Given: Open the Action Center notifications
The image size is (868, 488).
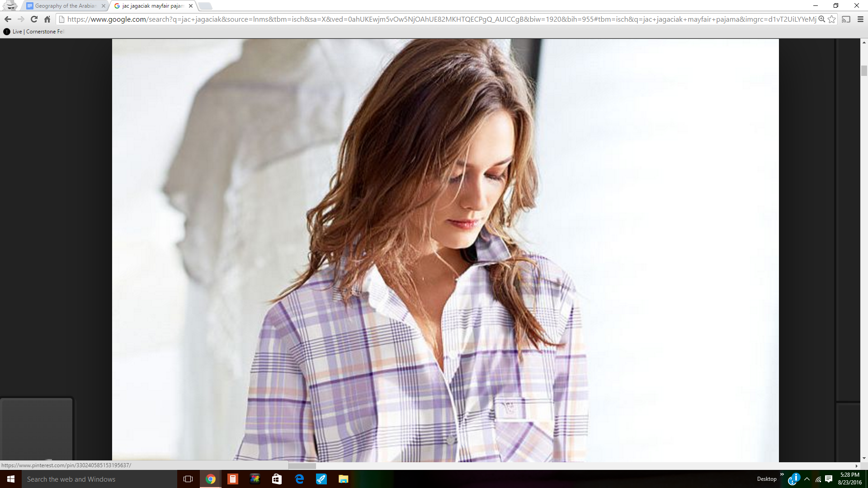Looking at the screenshot, I should [x=829, y=479].
